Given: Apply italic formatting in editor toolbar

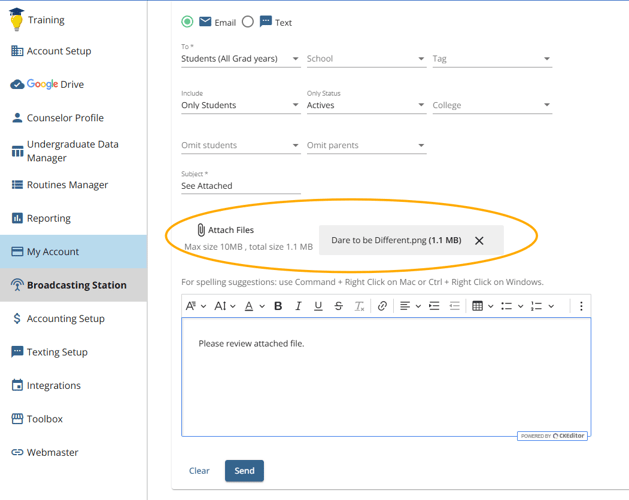Looking at the screenshot, I should pyautogui.click(x=298, y=306).
